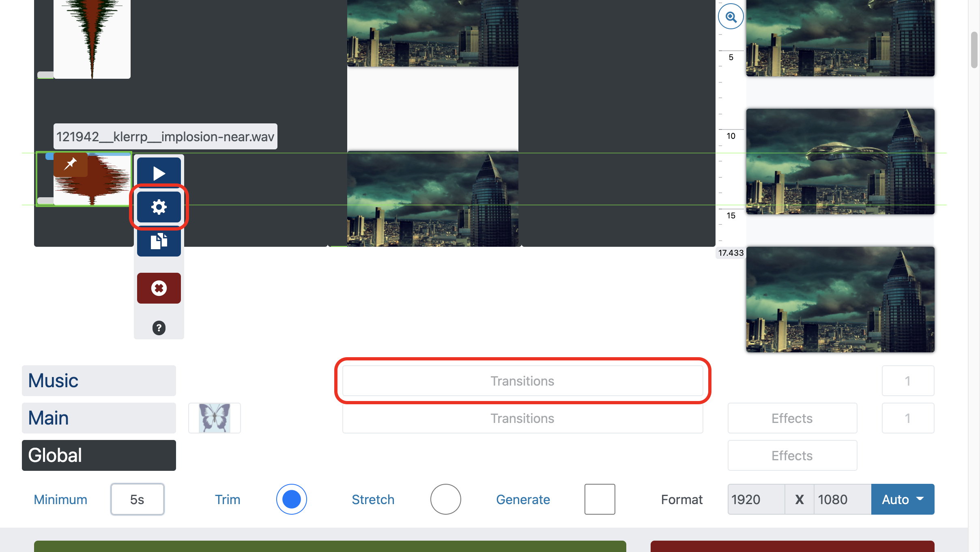980x552 pixels.
Task: Click the duplicate/copy clip icon
Action: tap(158, 241)
